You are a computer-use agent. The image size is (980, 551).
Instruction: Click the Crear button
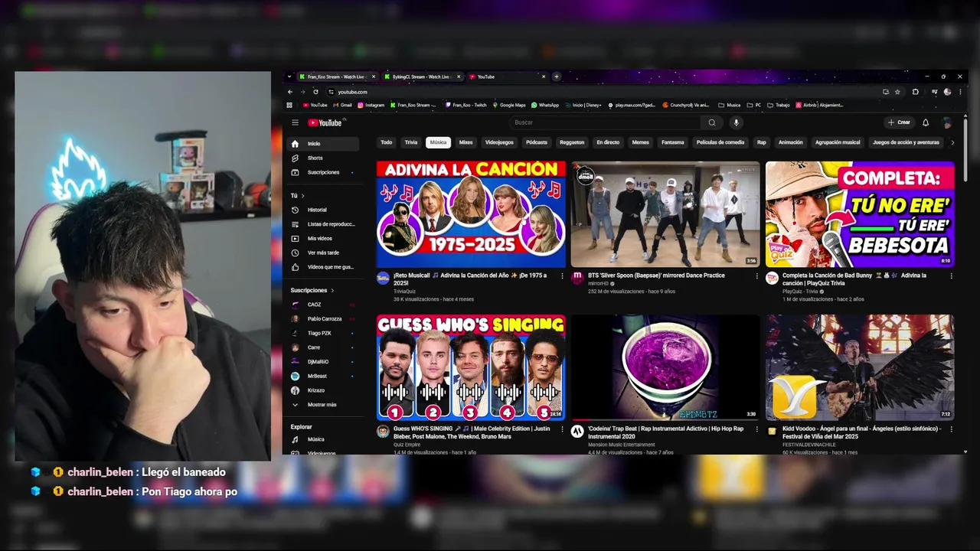(x=899, y=122)
